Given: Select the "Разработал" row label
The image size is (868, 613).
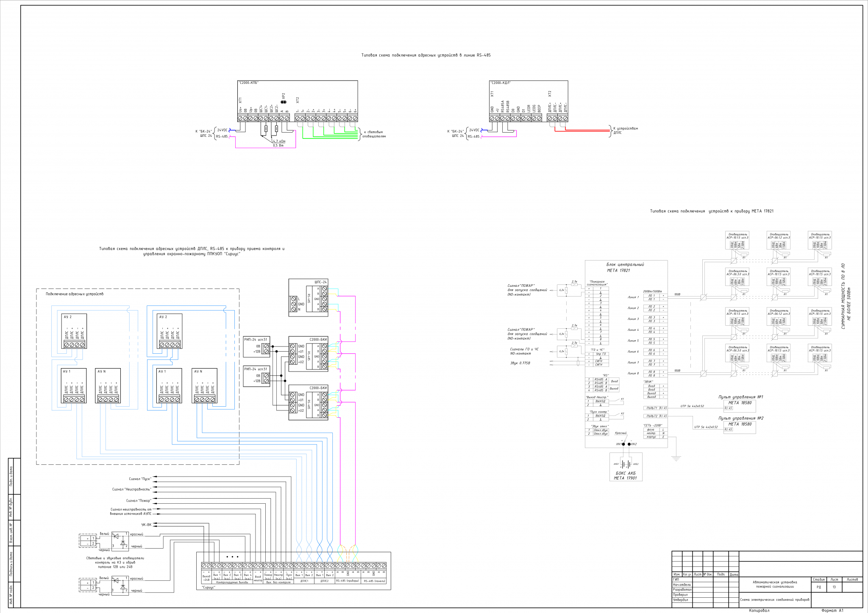Looking at the screenshot, I should [682, 590].
